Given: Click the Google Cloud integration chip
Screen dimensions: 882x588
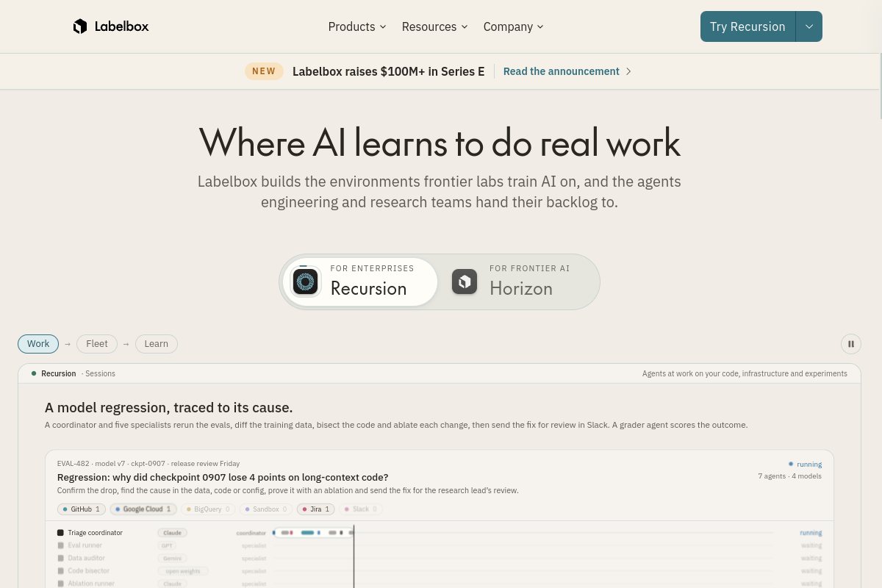Looking at the screenshot, I should (x=143, y=509).
